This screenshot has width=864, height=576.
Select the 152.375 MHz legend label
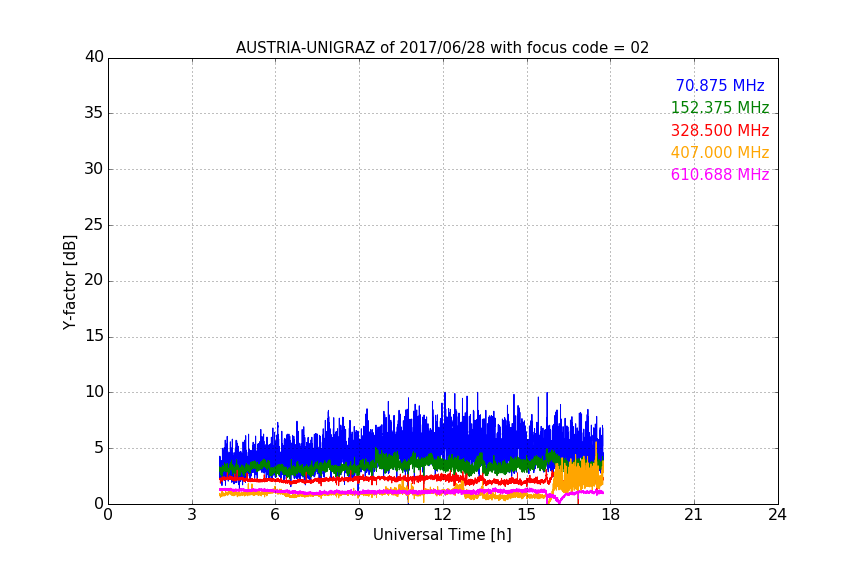pyautogui.click(x=720, y=108)
